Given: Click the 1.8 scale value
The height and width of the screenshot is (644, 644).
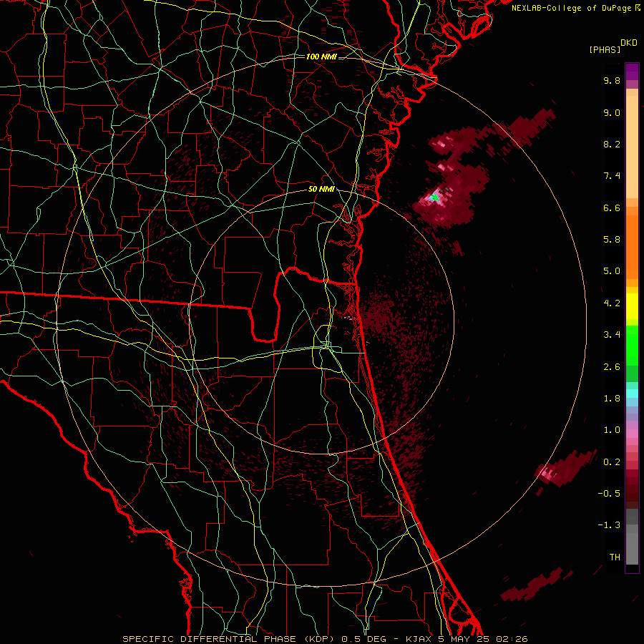Looking at the screenshot, I should pos(612,398).
